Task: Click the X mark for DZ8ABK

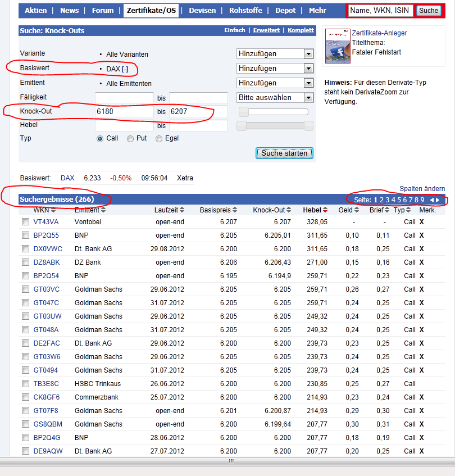Action: (422, 262)
